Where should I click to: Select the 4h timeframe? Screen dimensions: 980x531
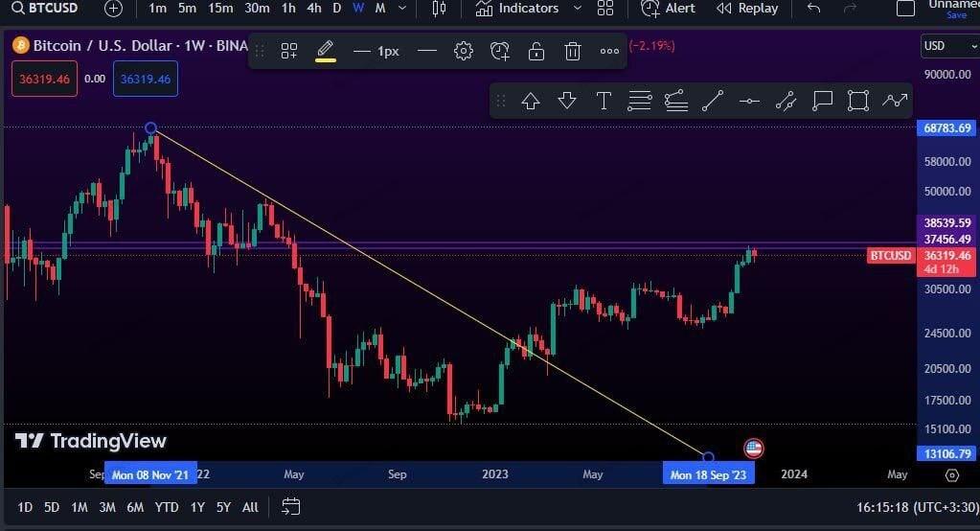(x=314, y=8)
